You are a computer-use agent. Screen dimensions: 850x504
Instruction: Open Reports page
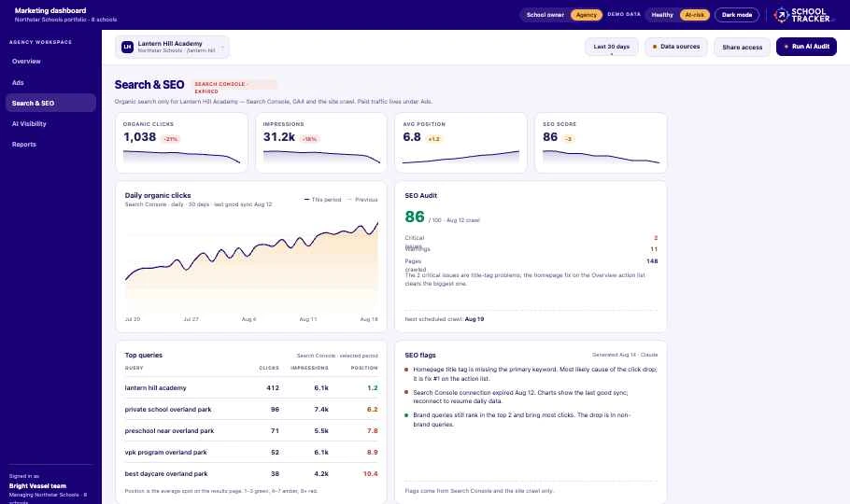coord(50,144)
